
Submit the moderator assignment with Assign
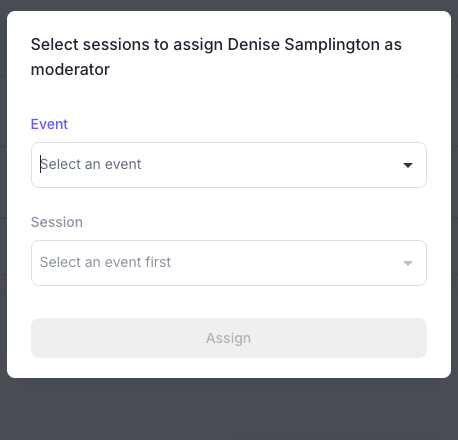229,338
